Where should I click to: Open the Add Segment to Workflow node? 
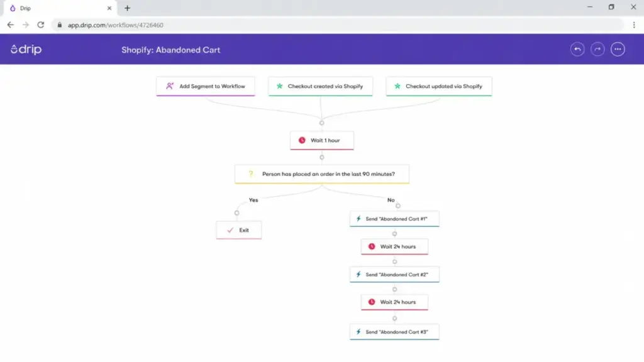206,86
